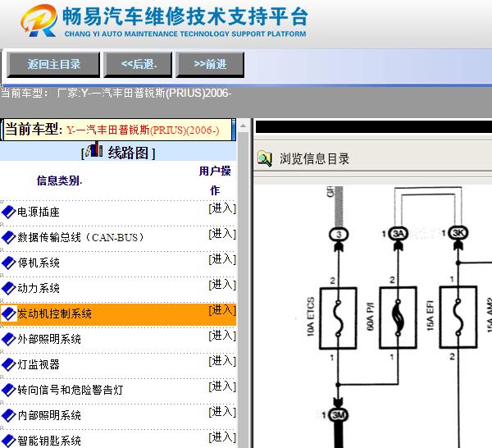Select 转向信号和危险警告灯 entry
This screenshot has width=492, height=448.
coord(70,391)
